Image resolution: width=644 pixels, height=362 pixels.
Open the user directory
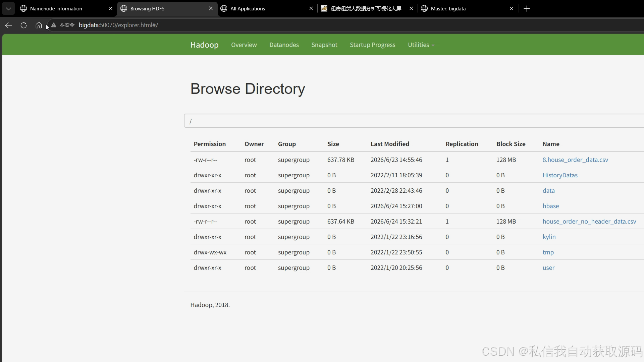(x=548, y=268)
